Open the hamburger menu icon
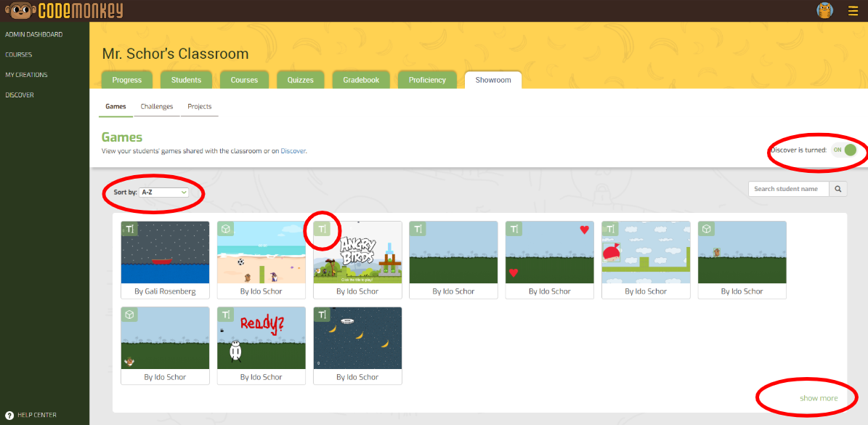 pyautogui.click(x=853, y=11)
